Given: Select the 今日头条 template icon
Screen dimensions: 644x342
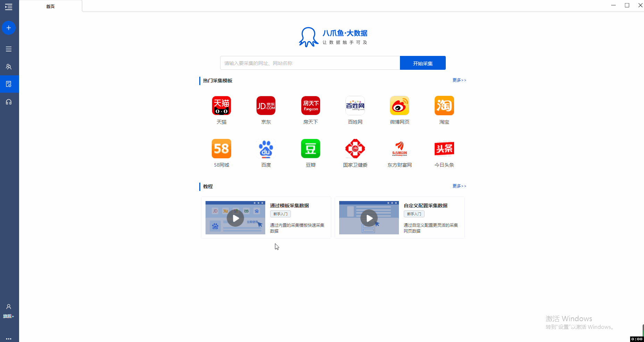Looking at the screenshot, I should click(x=444, y=149).
